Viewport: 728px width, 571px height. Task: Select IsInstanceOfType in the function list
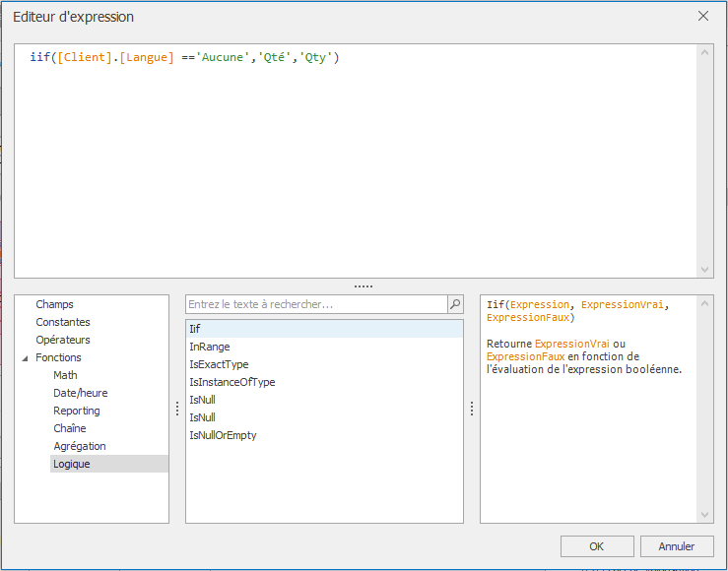(232, 382)
